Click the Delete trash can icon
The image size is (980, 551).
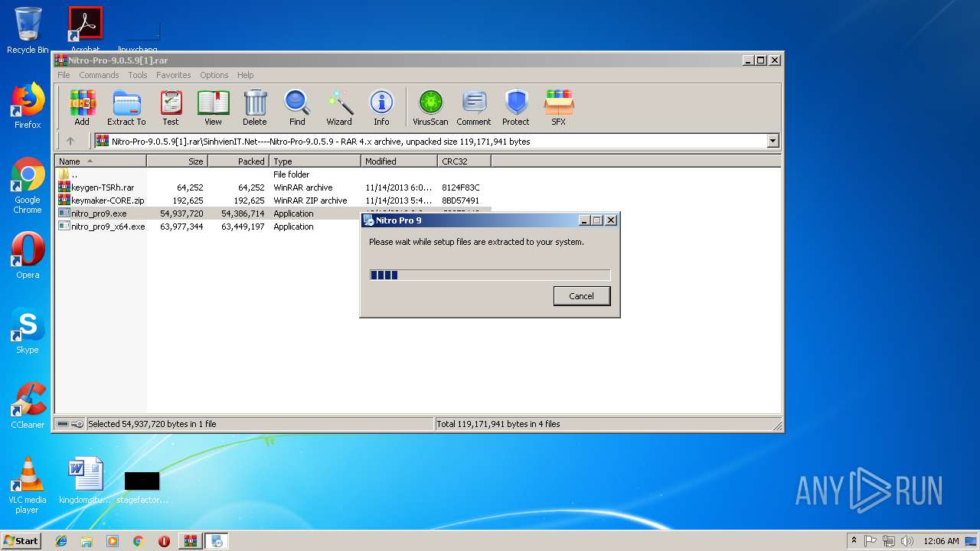[x=255, y=108]
